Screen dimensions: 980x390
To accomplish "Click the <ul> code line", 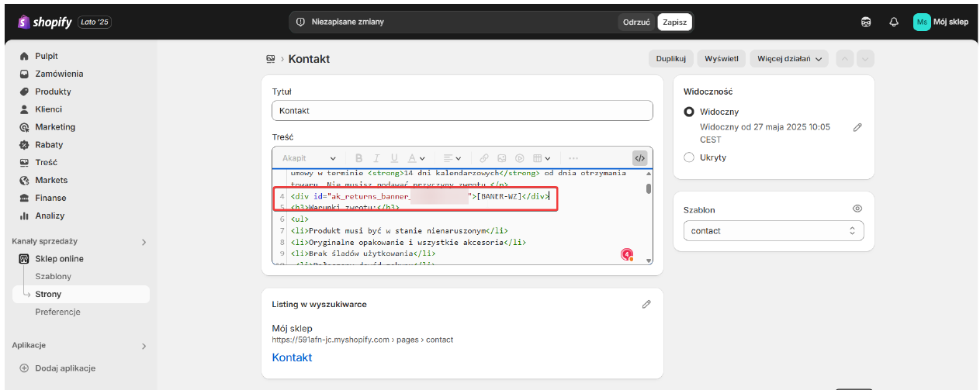I will pos(300,219).
